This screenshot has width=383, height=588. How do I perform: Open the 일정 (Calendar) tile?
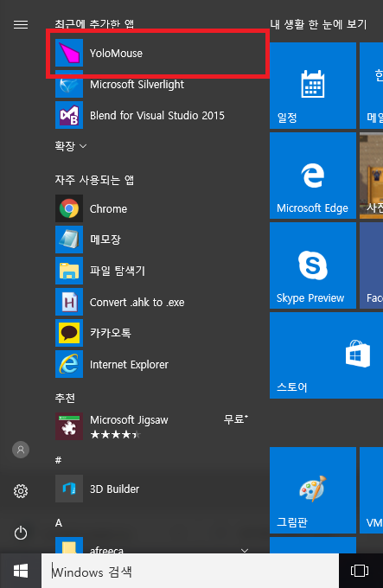(x=313, y=86)
